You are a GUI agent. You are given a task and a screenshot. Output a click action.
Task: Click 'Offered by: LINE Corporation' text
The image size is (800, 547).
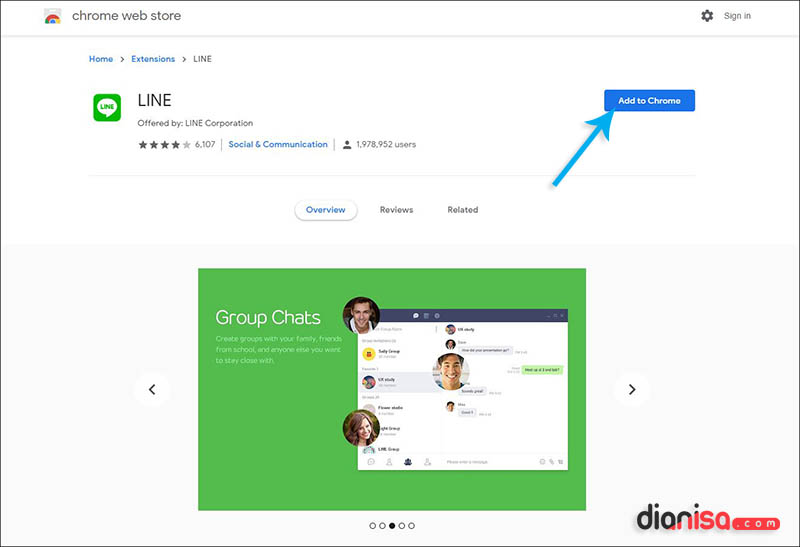point(195,123)
